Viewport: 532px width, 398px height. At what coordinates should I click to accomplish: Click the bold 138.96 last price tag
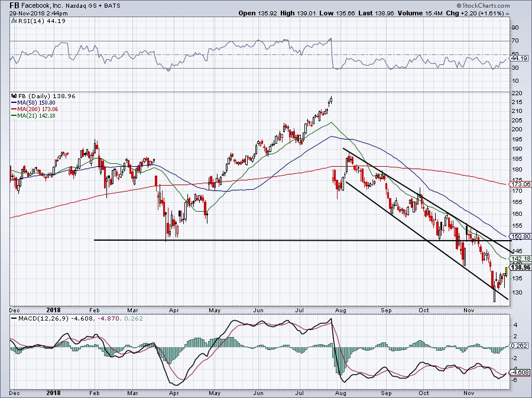tap(520, 267)
